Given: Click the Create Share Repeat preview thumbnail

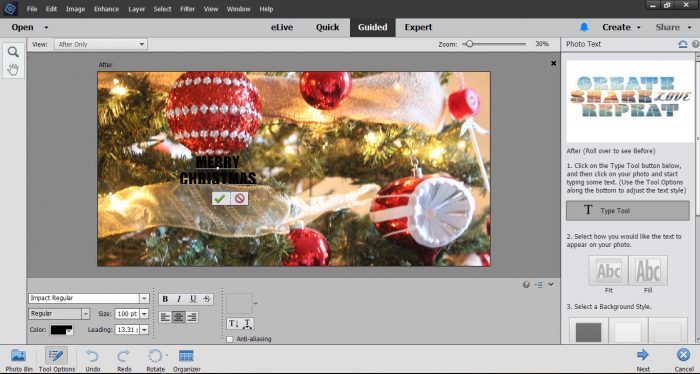Looking at the screenshot, I should (630, 101).
